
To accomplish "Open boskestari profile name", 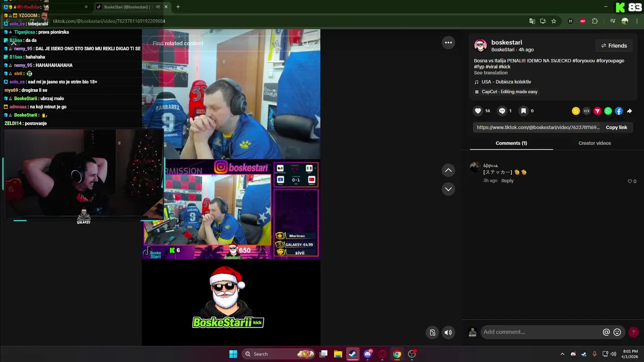I will tap(507, 43).
